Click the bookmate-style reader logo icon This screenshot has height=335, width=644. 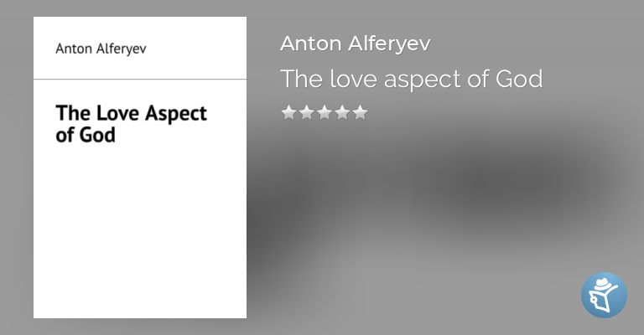(x=604, y=295)
